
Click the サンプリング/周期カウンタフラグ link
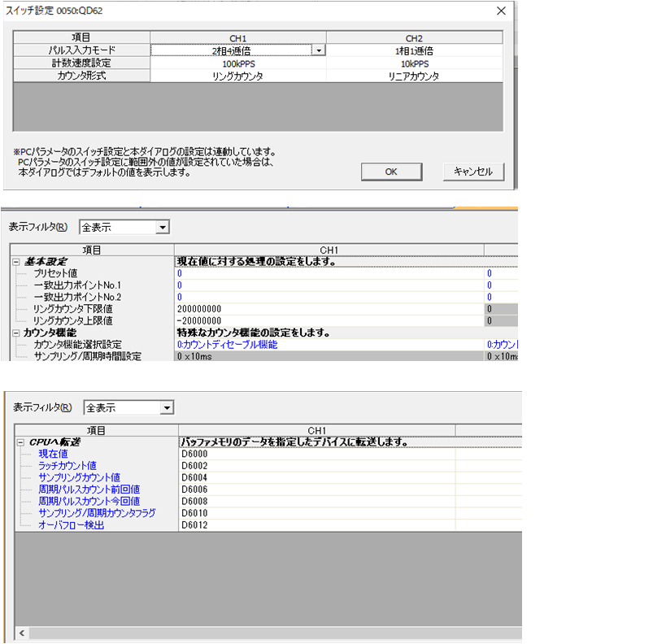coord(97,513)
